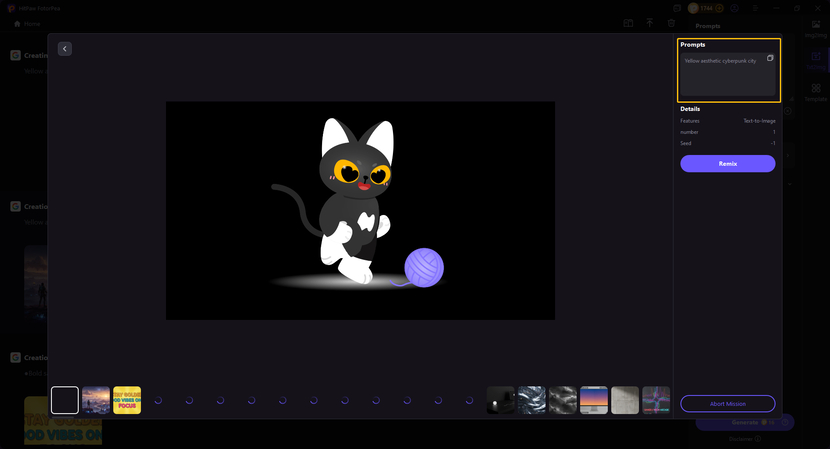Click the compare image icon in toolbar

point(628,23)
